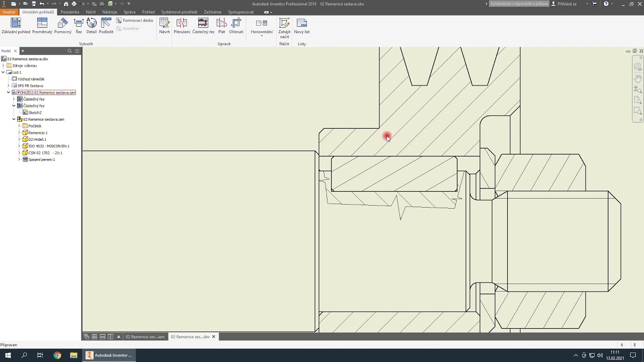The width and height of the screenshot is (644, 362).
Task: Click Nový list (new sheet)
Action: pos(302,26)
